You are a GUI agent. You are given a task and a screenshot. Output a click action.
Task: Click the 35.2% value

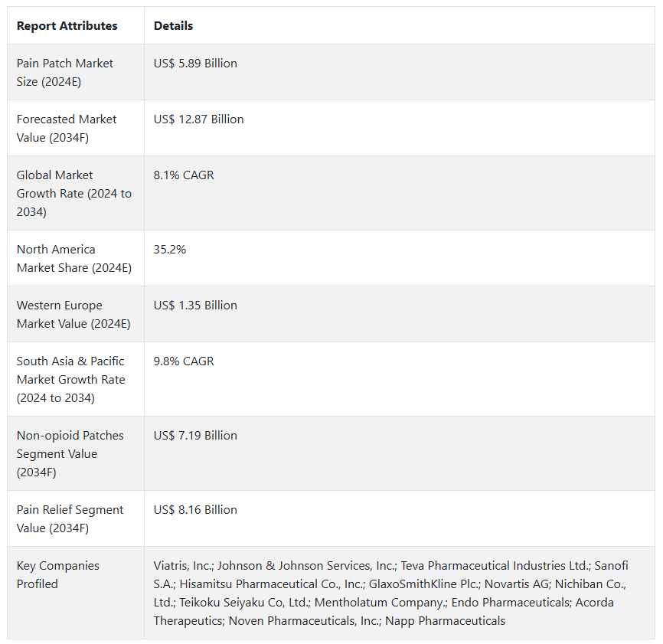click(x=170, y=250)
